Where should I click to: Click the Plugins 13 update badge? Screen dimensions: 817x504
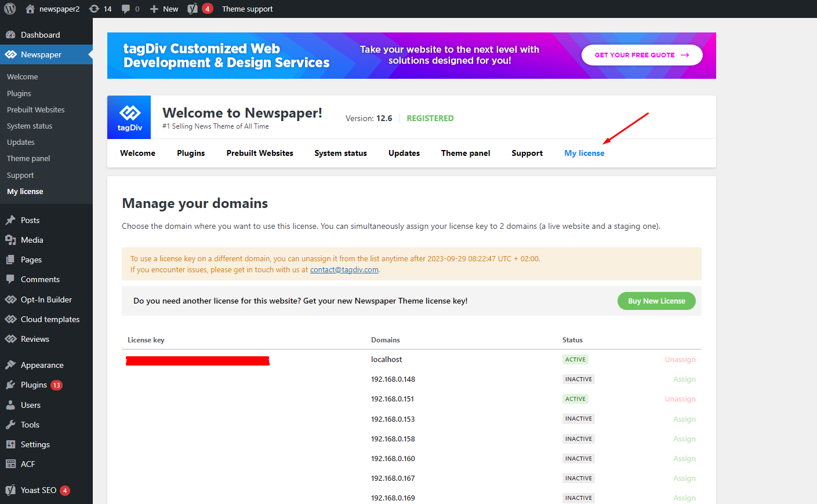coord(56,385)
